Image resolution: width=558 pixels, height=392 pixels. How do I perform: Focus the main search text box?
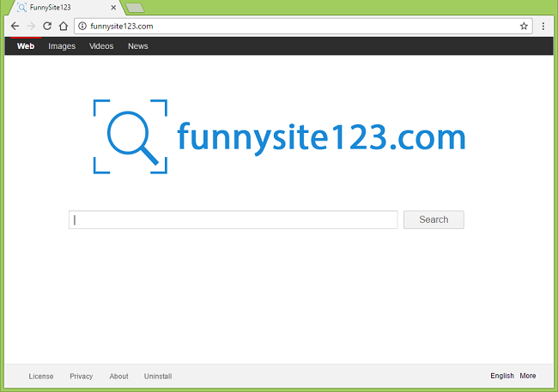234,220
